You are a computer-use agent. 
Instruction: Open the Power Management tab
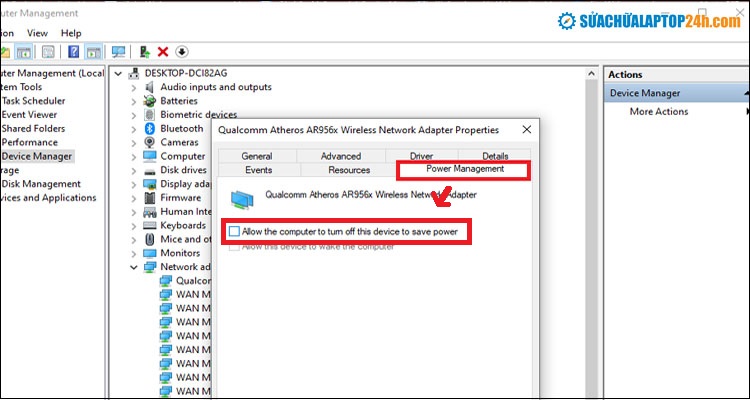click(x=465, y=169)
